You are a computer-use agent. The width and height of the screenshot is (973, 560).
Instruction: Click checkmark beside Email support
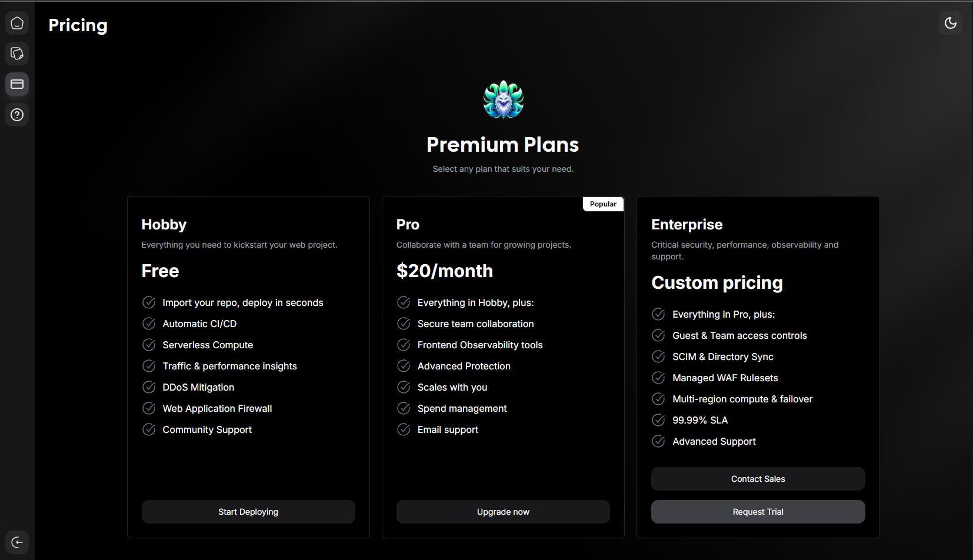tap(404, 429)
